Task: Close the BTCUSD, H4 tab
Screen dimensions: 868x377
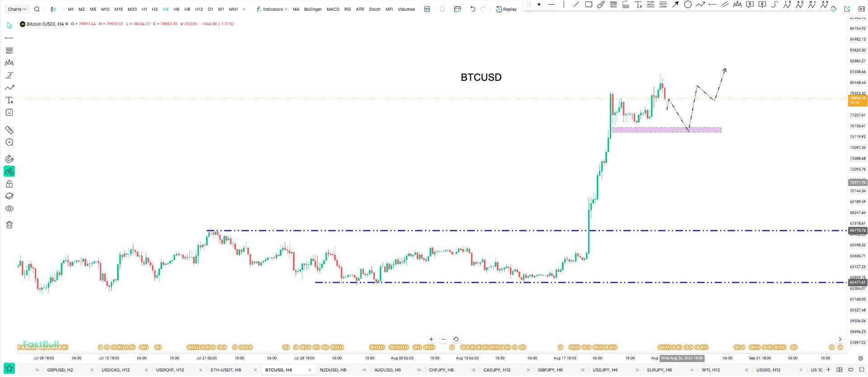Action: (x=310, y=370)
